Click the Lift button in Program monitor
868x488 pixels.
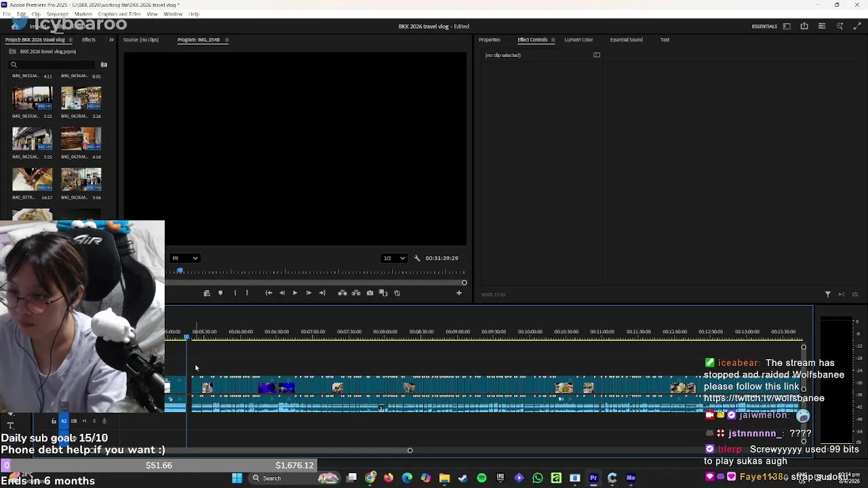click(x=342, y=293)
